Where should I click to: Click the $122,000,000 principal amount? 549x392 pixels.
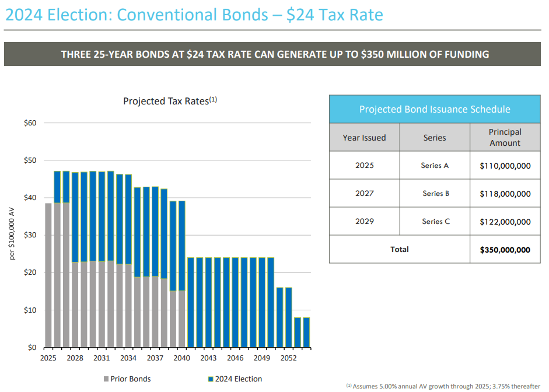(505, 222)
